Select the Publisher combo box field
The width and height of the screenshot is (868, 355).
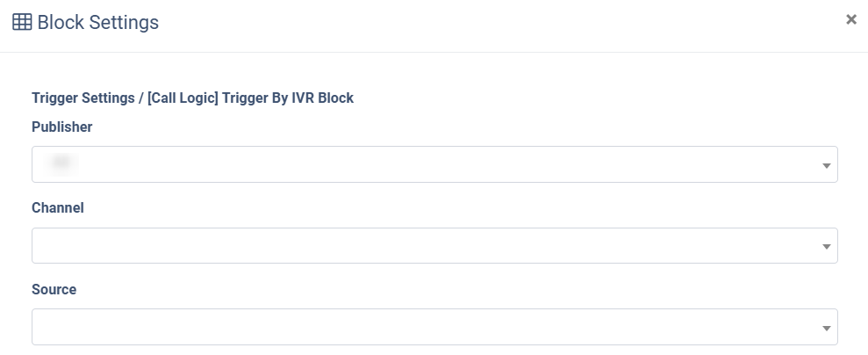(434, 164)
